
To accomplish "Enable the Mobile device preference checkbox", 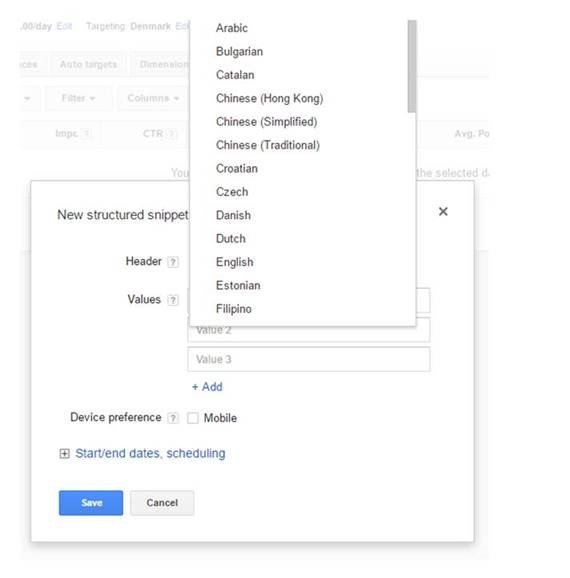I will pyautogui.click(x=192, y=418).
